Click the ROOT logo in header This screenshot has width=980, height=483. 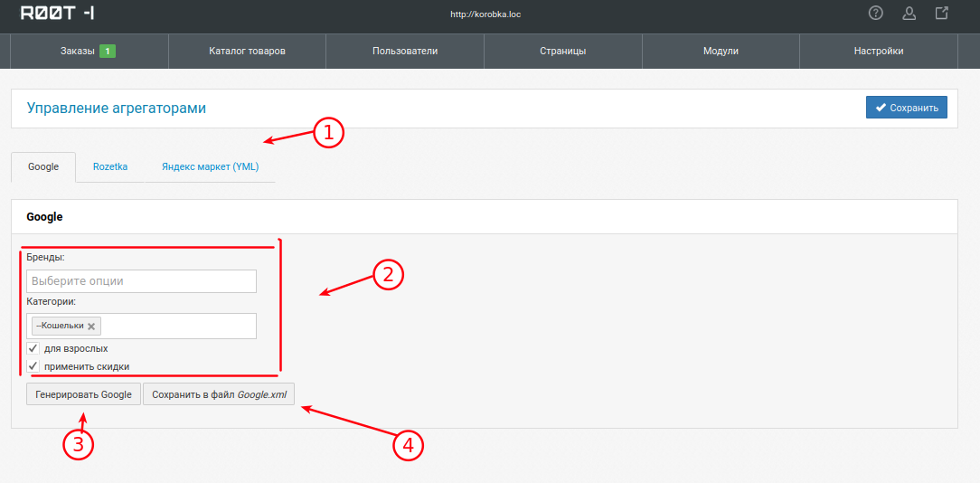[58, 13]
